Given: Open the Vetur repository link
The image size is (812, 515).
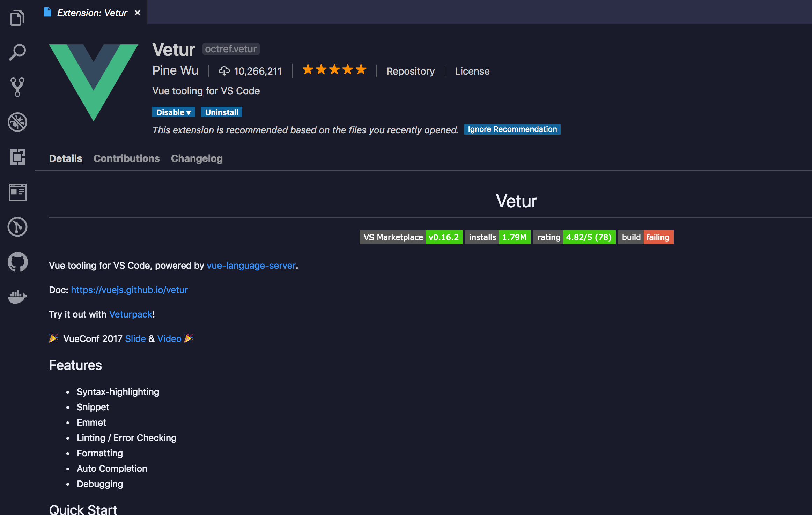Looking at the screenshot, I should click(x=411, y=71).
